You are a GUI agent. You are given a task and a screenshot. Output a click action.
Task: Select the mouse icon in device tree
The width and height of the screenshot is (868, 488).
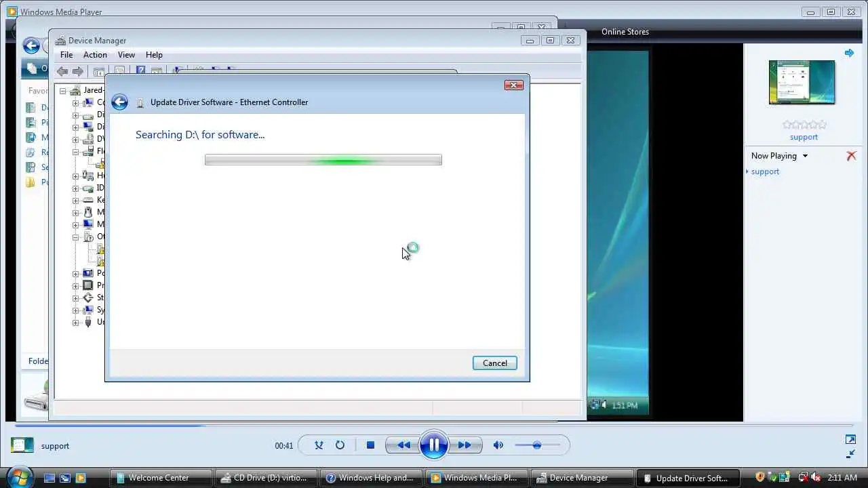point(88,213)
